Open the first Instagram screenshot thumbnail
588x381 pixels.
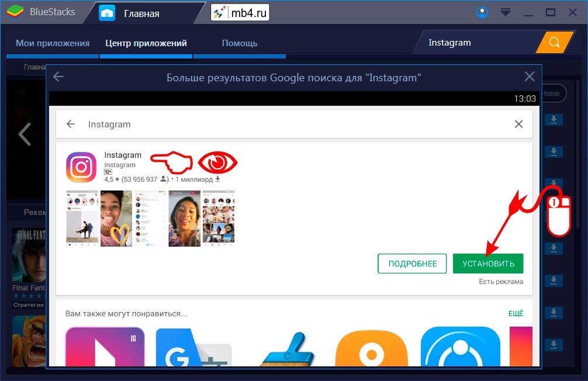point(82,218)
